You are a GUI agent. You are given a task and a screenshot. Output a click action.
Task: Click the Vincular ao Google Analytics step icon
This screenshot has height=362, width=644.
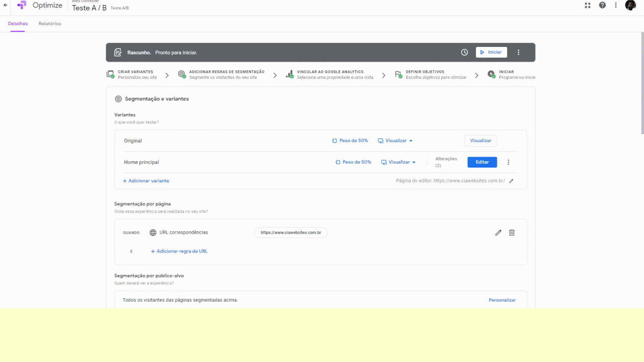(289, 74)
